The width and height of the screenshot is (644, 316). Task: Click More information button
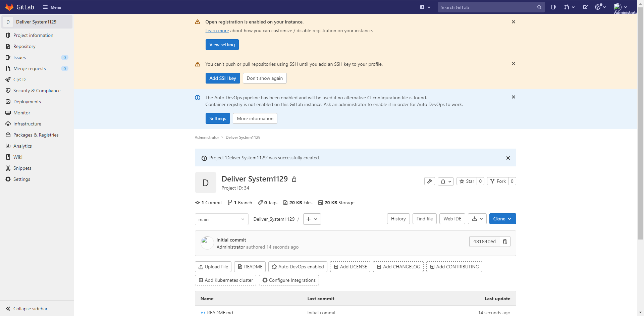255,118
